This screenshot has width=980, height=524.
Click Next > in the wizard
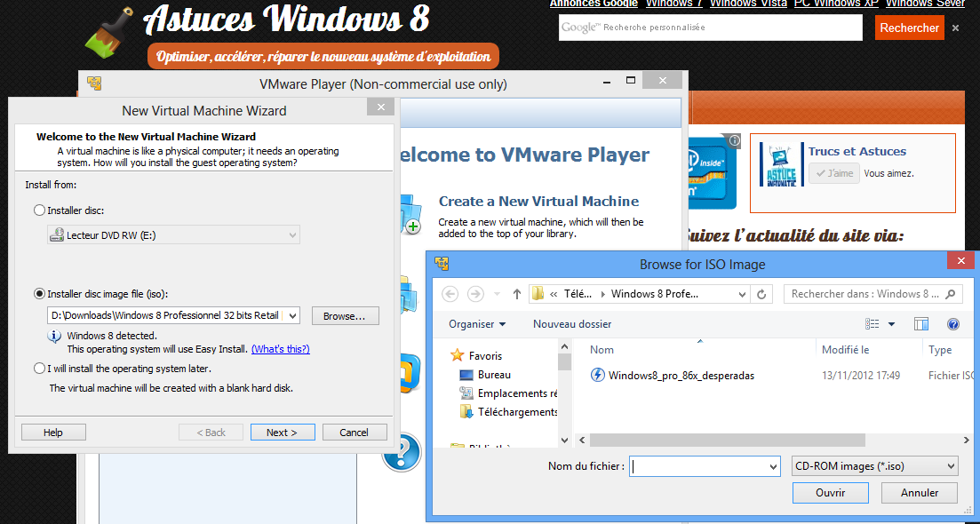click(283, 433)
